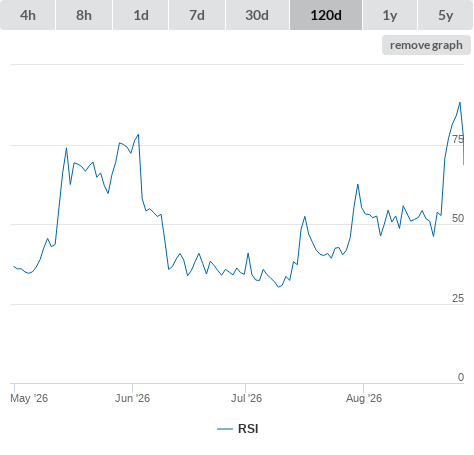474x455 pixels.
Task: Click the 0 y-axis label
Action: pyautogui.click(x=461, y=377)
